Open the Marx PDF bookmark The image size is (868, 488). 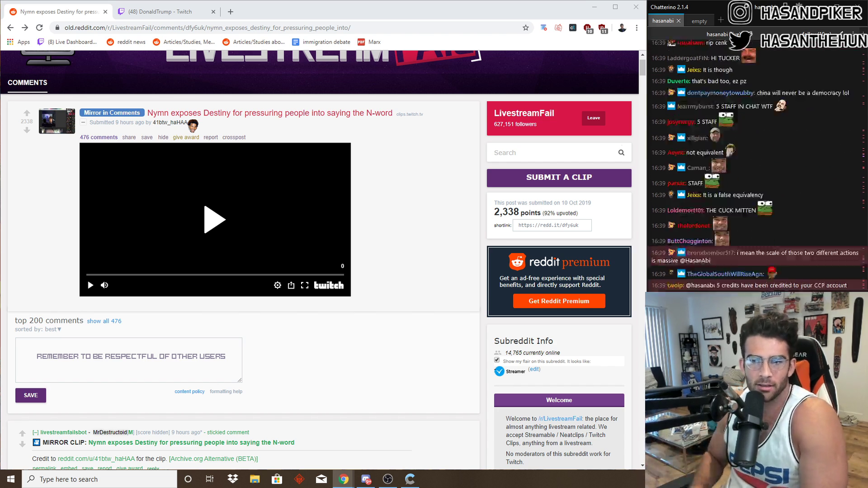coord(369,42)
